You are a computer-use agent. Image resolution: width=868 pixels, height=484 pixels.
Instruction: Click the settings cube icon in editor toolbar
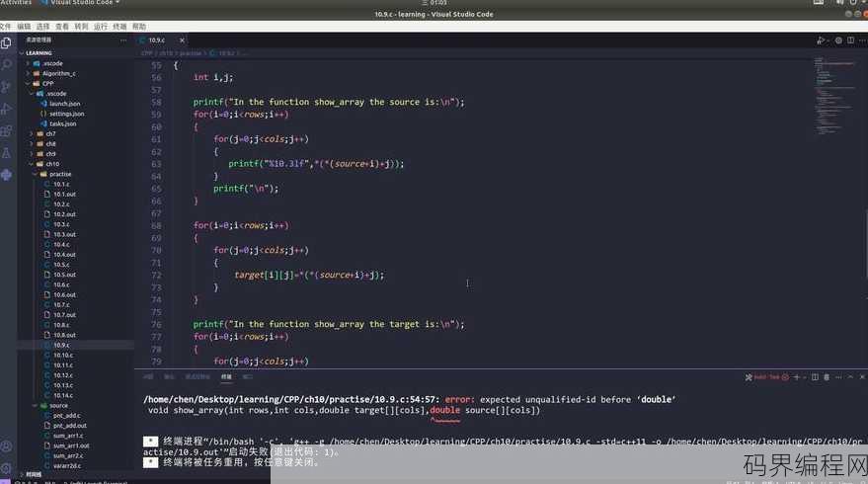click(x=838, y=40)
